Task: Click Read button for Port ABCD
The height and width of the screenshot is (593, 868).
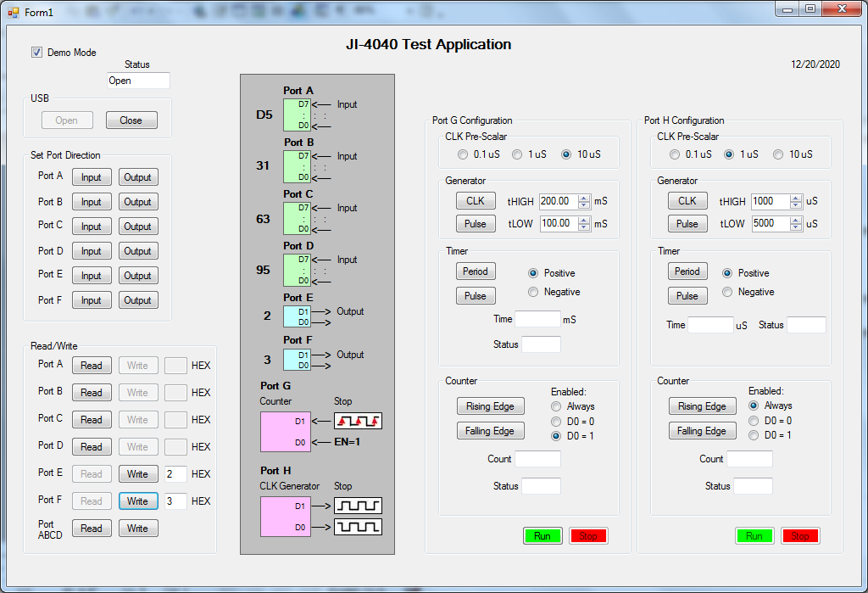Action: click(x=91, y=529)
